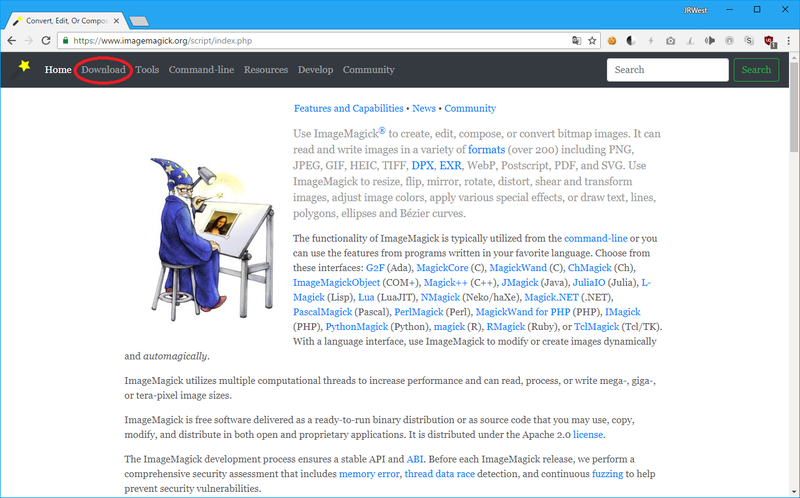Image resolution: width=800 pixels, height=498 pixels.
Task: Open the thread data race link
Action: 439,474
